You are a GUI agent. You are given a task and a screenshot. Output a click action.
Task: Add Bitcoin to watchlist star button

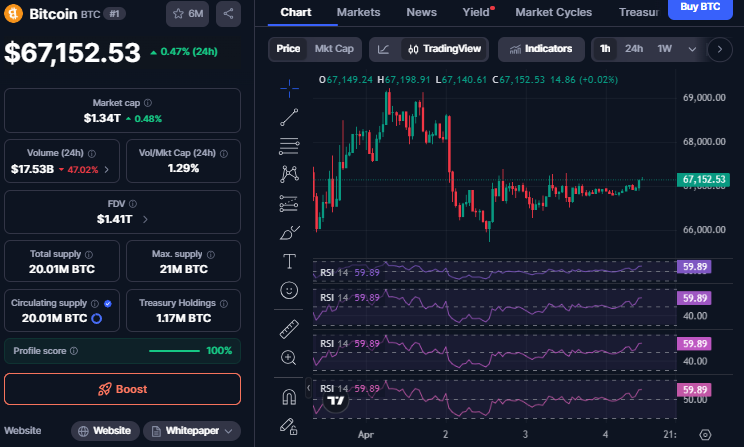[187, 14]
